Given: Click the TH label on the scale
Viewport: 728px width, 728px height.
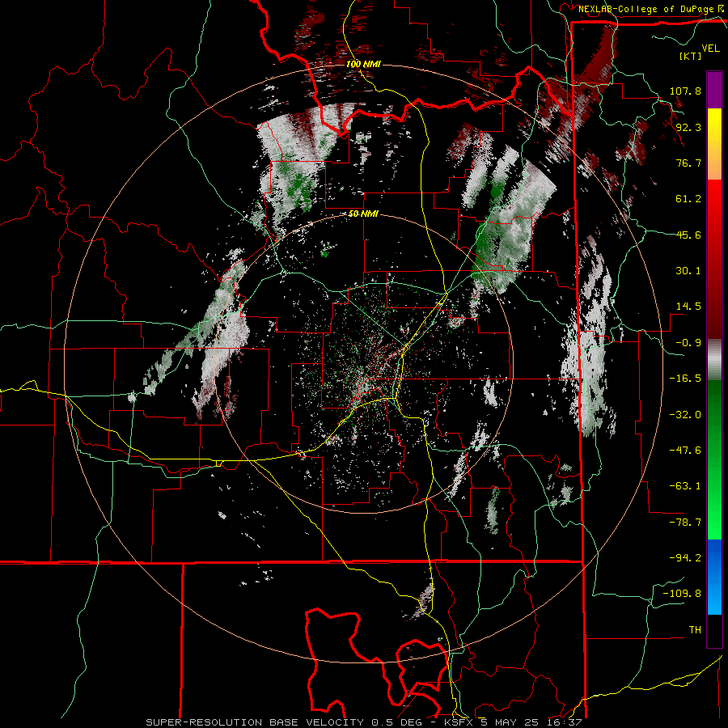Looking at the screenshot, I should pos(695,630).
